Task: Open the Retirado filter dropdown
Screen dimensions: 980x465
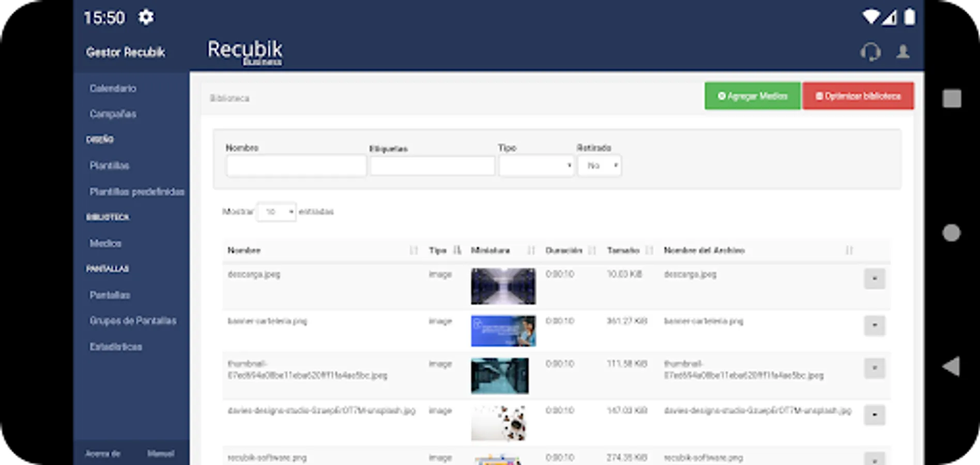Action: pyautogui.click(x=600, y=166)
